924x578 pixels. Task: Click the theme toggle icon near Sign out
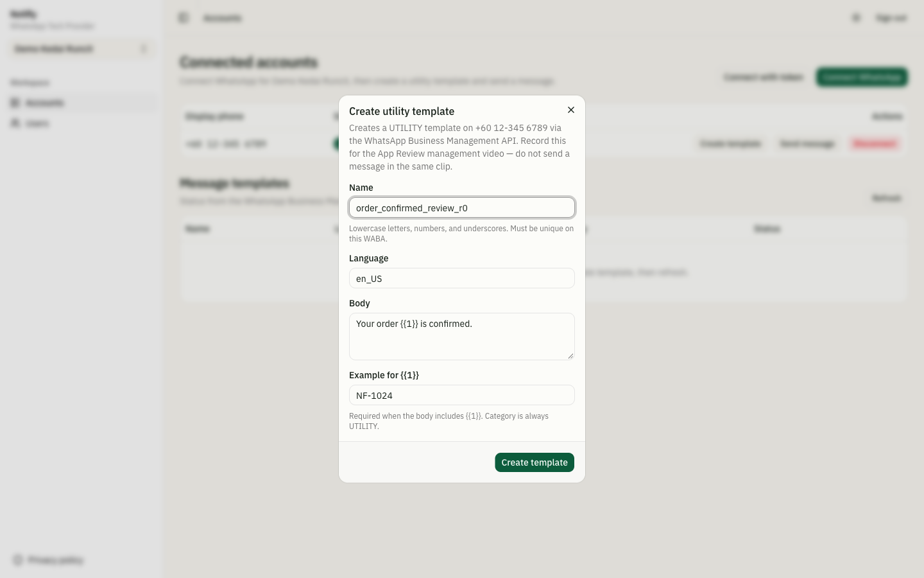(856, 18)
